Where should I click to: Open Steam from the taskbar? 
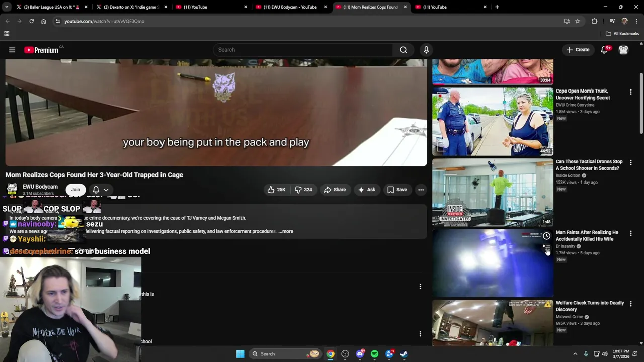(x=404, y=354)
